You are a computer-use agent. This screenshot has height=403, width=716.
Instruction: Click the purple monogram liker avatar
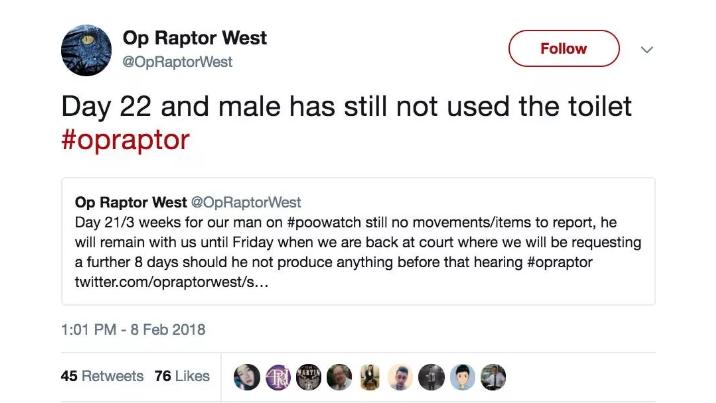tap(277, 376)
